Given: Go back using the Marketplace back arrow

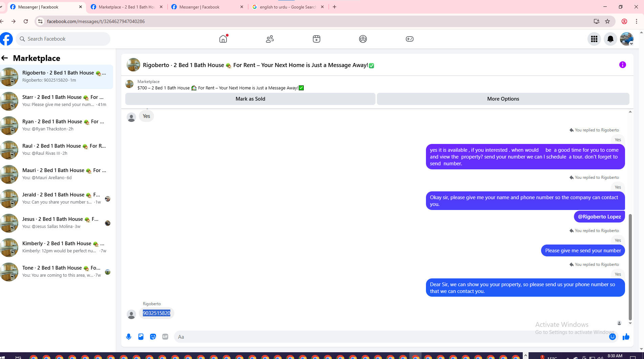Looking at the screenshot, I should click(5, 58).
